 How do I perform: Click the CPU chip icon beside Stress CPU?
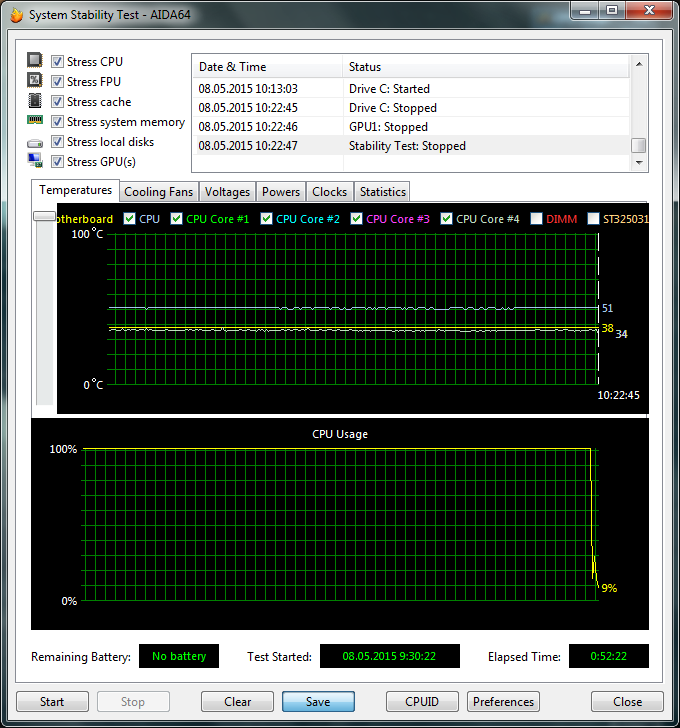coord(35,60)
